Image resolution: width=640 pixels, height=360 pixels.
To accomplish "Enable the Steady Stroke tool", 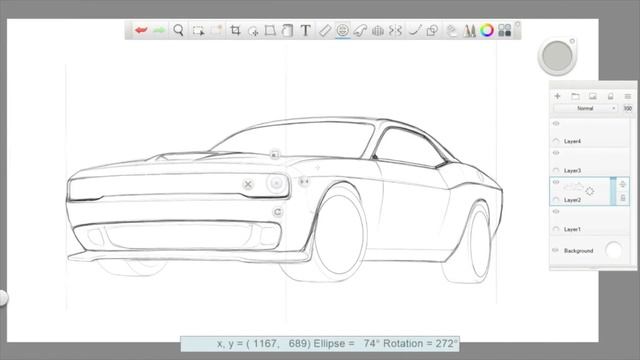I will point(415,31).
